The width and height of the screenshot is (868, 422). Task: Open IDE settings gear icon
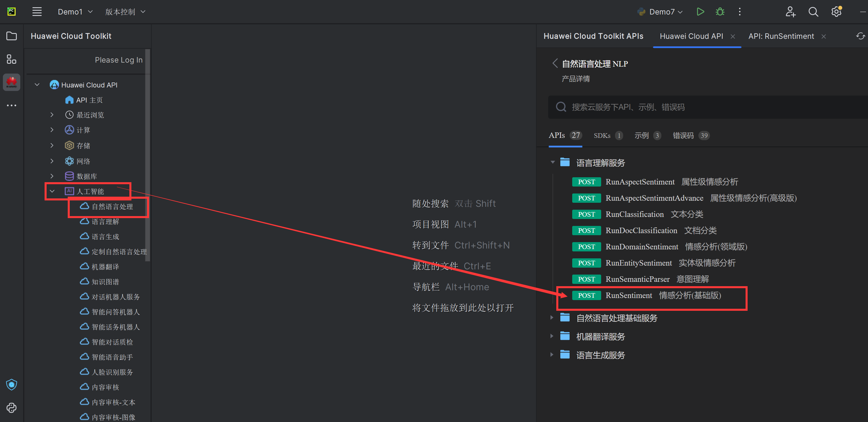[836, 12]
